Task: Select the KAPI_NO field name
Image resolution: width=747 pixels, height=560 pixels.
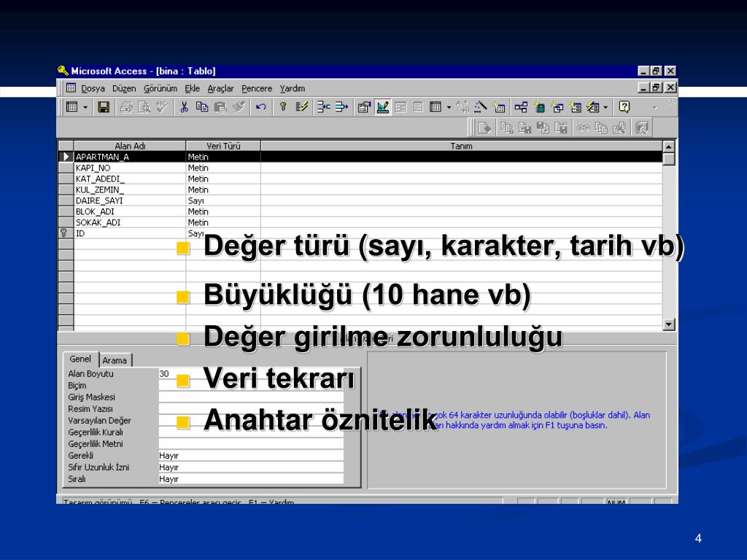Action: (x=93, y=168)
